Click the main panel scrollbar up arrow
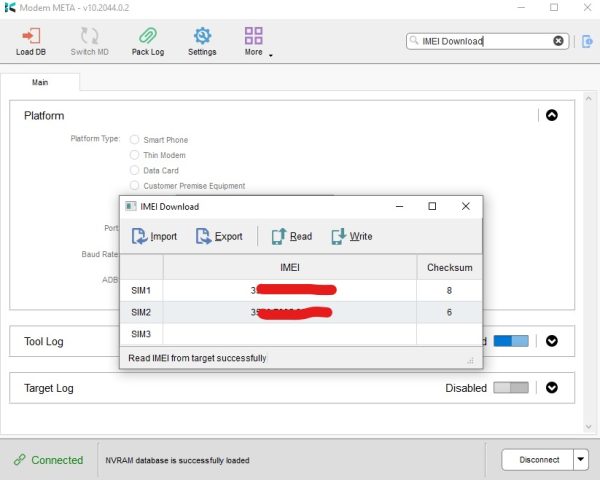600x480 pixels. [x=589, y=98]
